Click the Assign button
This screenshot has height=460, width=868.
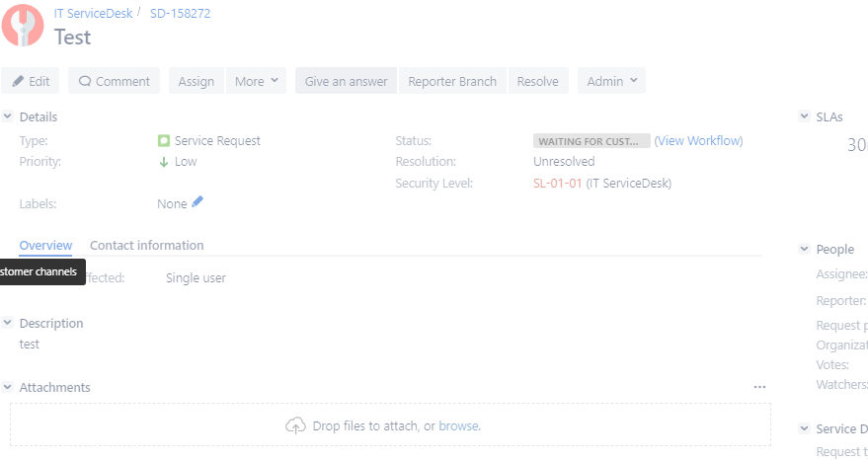pos(196,81)
